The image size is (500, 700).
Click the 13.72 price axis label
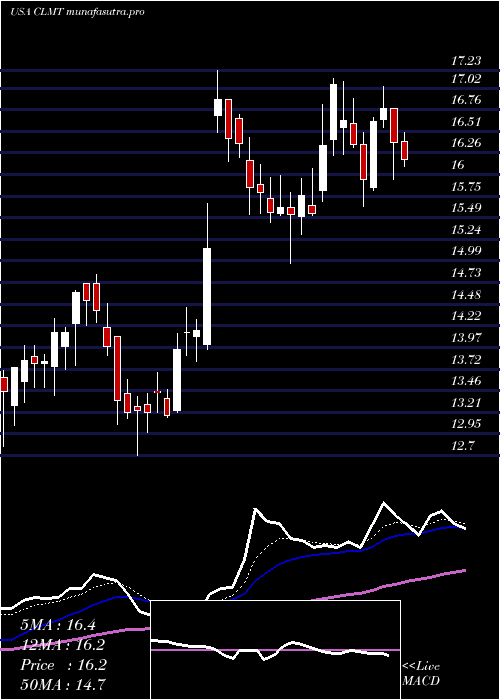pyautogui.click(x=467, y=359)
